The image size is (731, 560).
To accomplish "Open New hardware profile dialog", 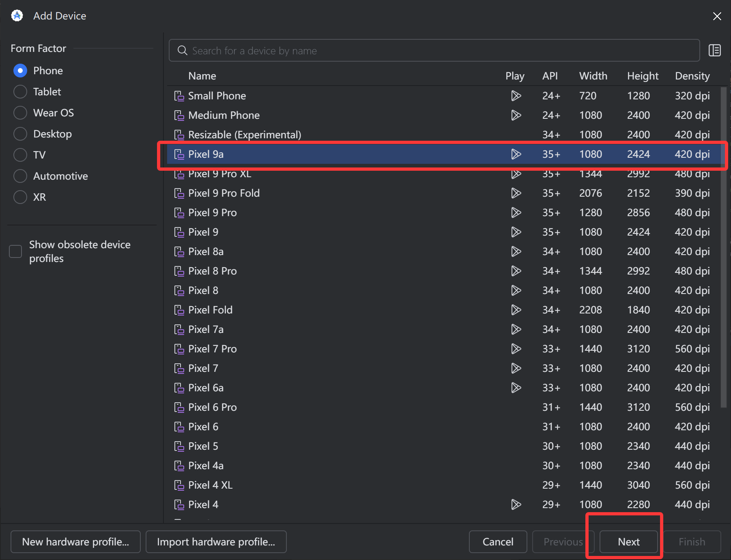I will [x=75, y=542].
